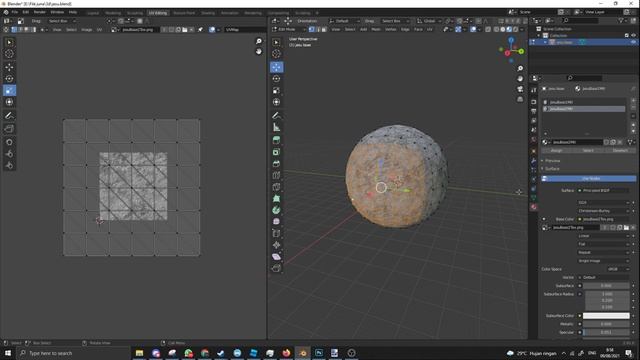Select the Bevel tool

[276, 163]
